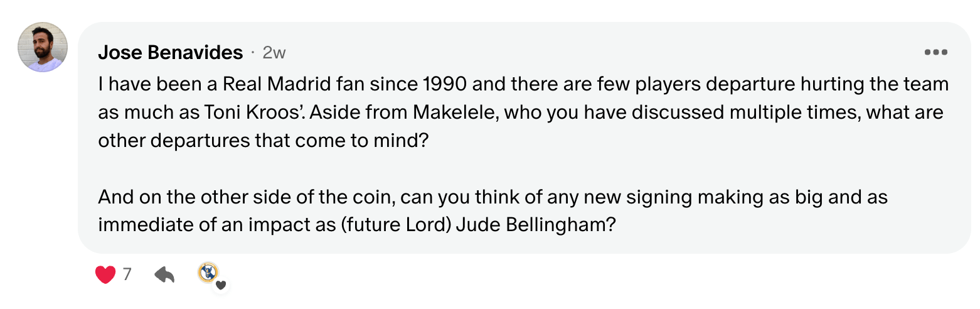Viewport: 980px width, 309px height.
Task: Click 'other departures that come to mind?' line
Action: (x=262, y=141)
